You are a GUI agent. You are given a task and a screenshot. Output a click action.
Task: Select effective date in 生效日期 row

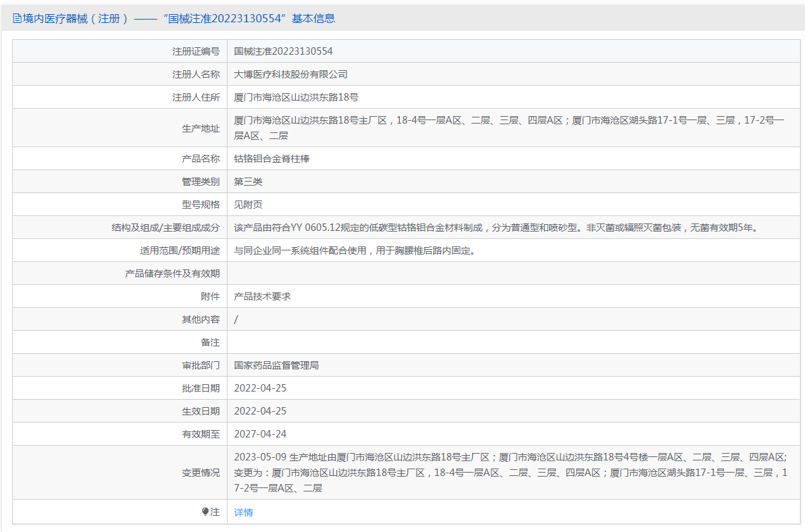tap(260, 411)
